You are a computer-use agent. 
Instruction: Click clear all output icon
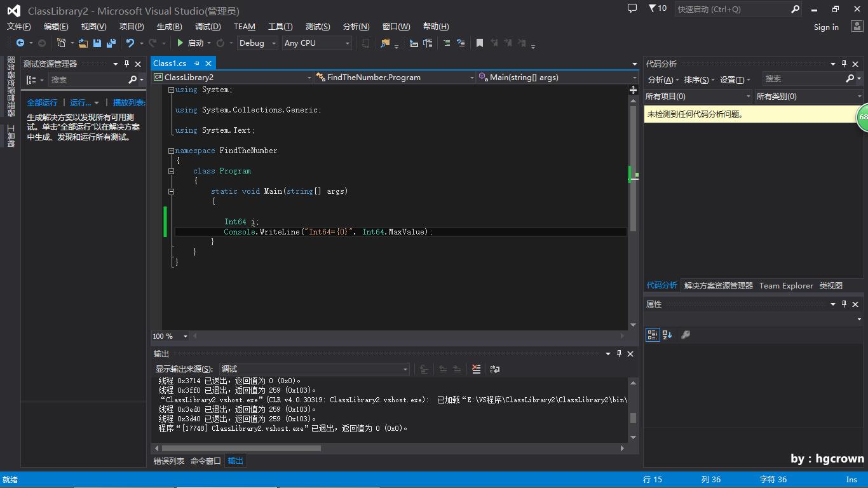point(476,369)
